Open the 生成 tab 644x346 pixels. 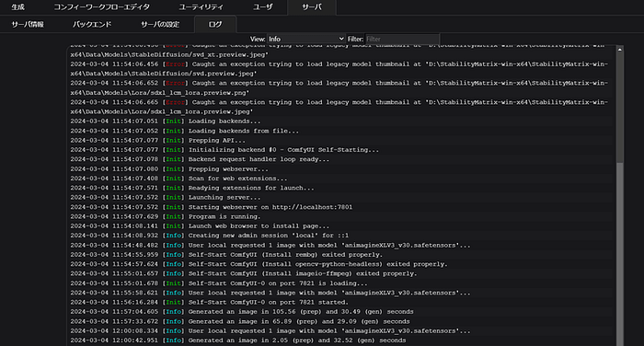(x=18, y=7)
